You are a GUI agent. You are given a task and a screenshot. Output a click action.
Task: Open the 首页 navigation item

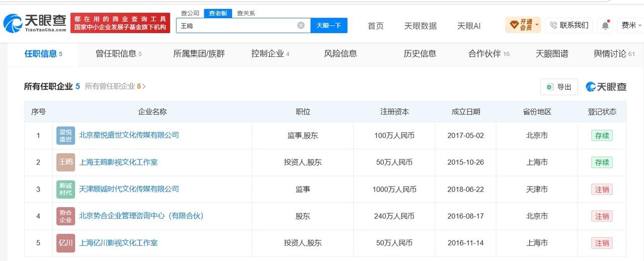tap(376, 26)
